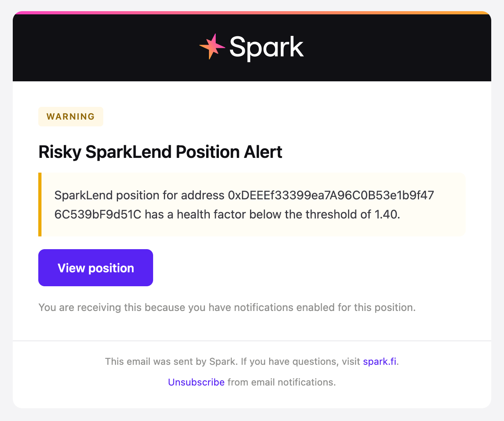Click the 'from email notifications' footer text

click(x=282, y=382)
